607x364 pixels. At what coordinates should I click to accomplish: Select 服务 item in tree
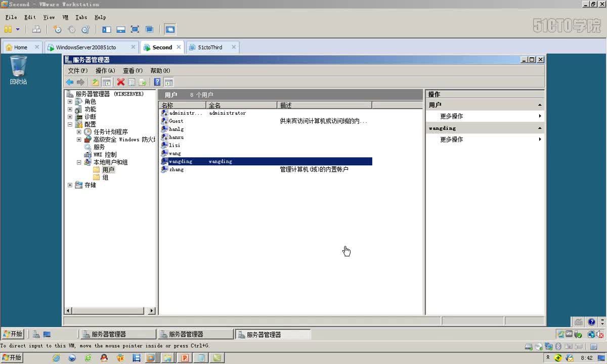pos(99,147)
